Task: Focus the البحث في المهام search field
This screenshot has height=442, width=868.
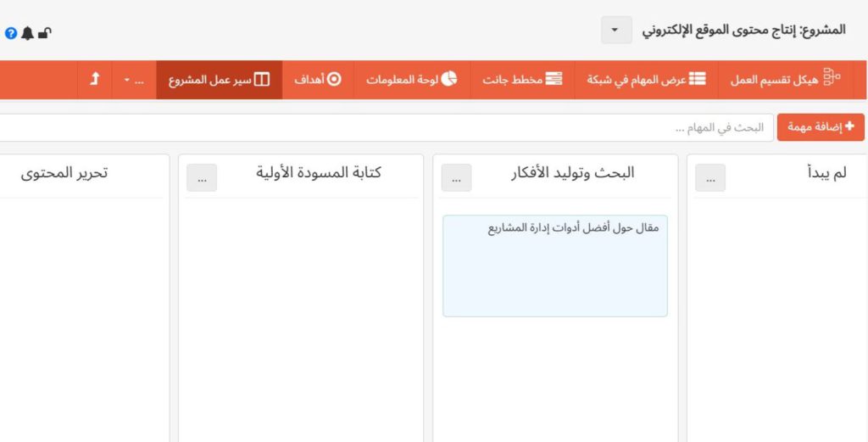Action: click(385, 128)
